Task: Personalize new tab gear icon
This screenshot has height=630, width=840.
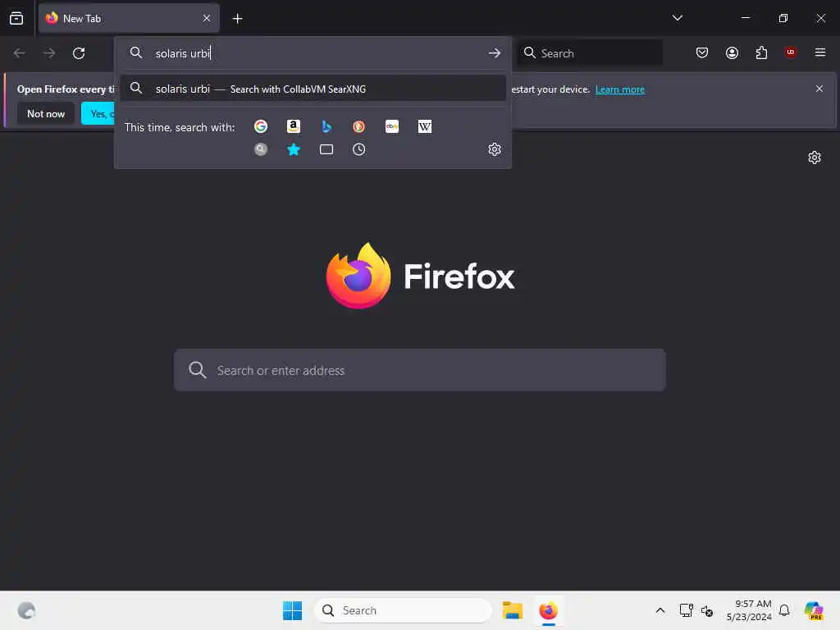Action: (x=815, y=157)
